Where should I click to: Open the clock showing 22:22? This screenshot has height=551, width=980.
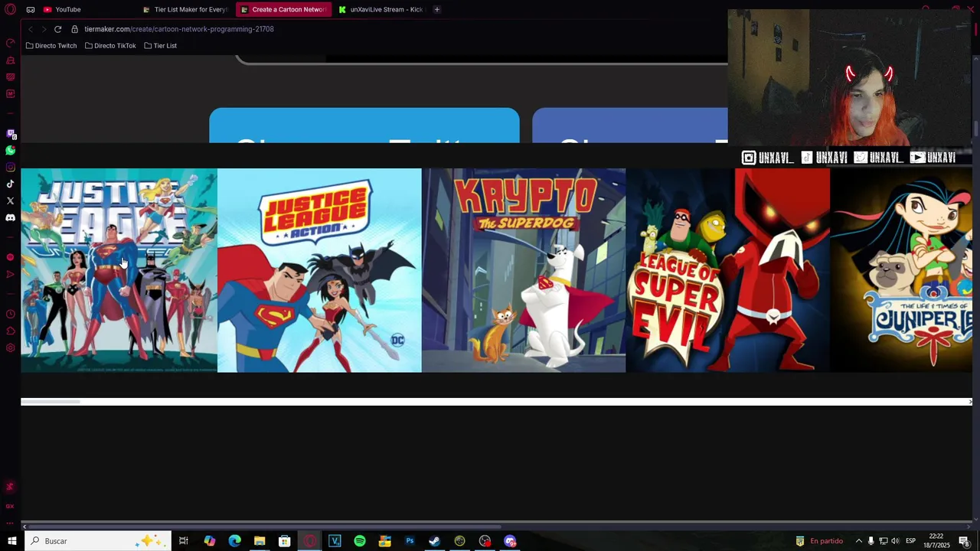click(x=936, y=541)
